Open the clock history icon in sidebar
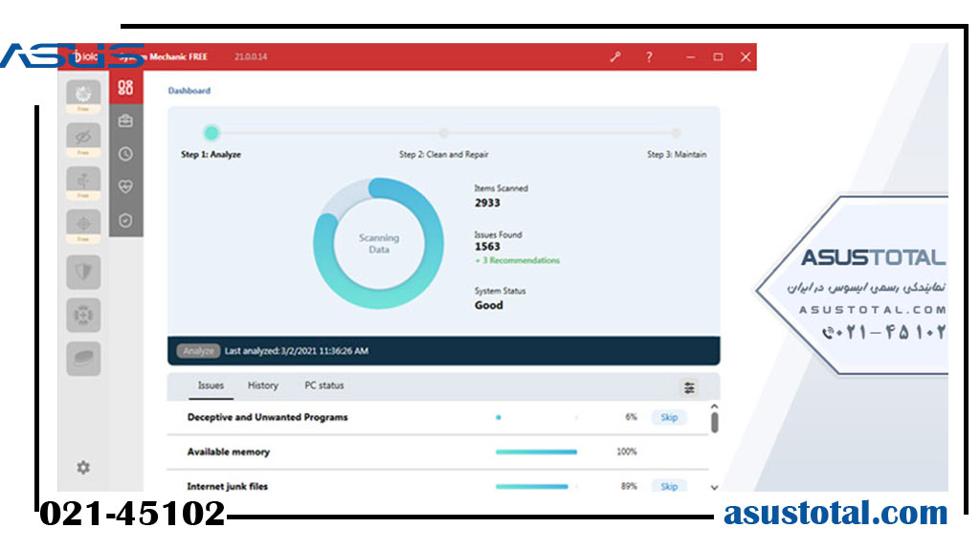The height and width of the screenshot is (550, 980). point(125,154)
